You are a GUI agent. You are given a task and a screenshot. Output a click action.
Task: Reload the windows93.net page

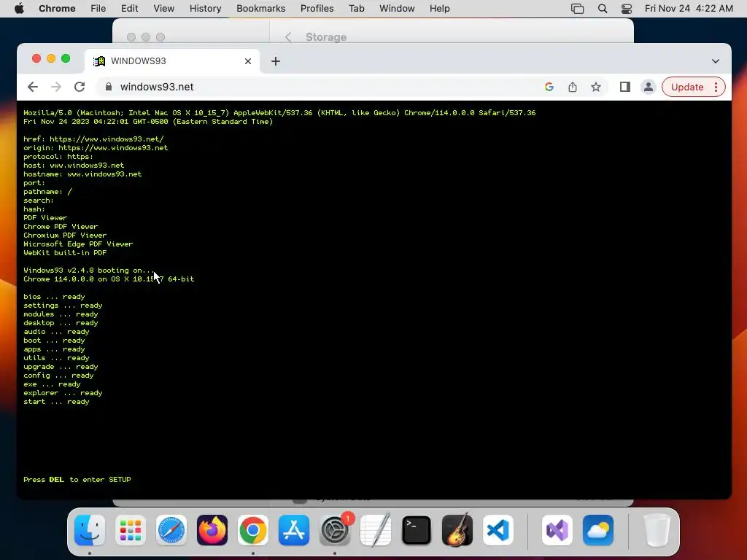[x=80, y=87]
